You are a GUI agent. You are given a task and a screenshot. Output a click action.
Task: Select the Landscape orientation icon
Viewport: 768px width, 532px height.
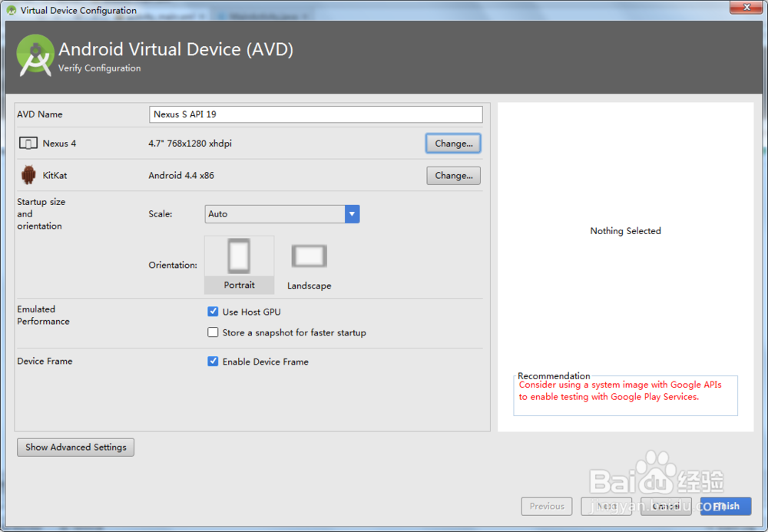tap(309, 256)
